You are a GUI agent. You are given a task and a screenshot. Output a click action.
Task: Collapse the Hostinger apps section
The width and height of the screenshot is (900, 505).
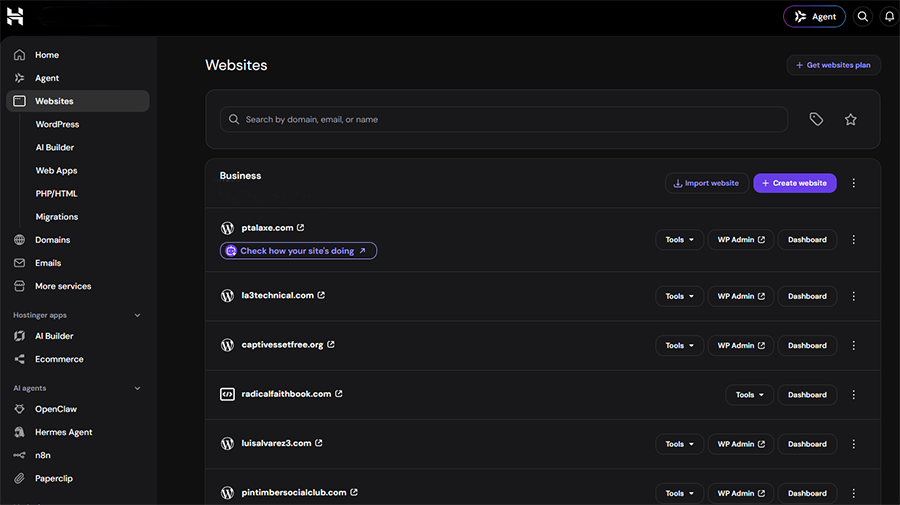tap(137, 315)
